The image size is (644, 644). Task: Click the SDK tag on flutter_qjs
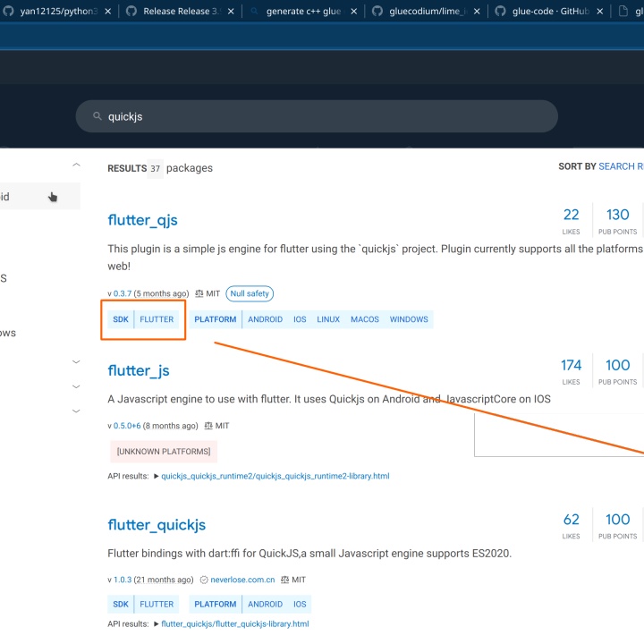tap(121, 319)
